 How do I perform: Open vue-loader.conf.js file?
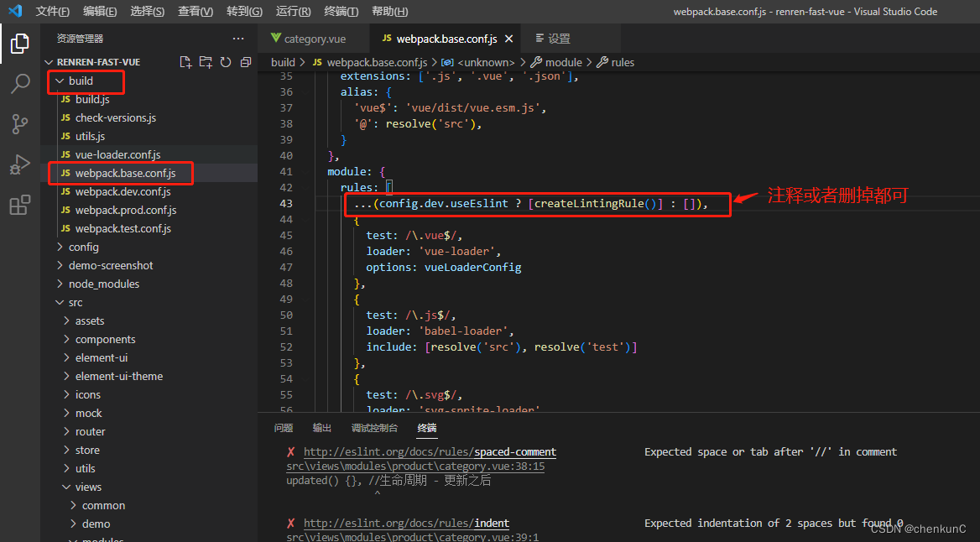tap(149, 154)
